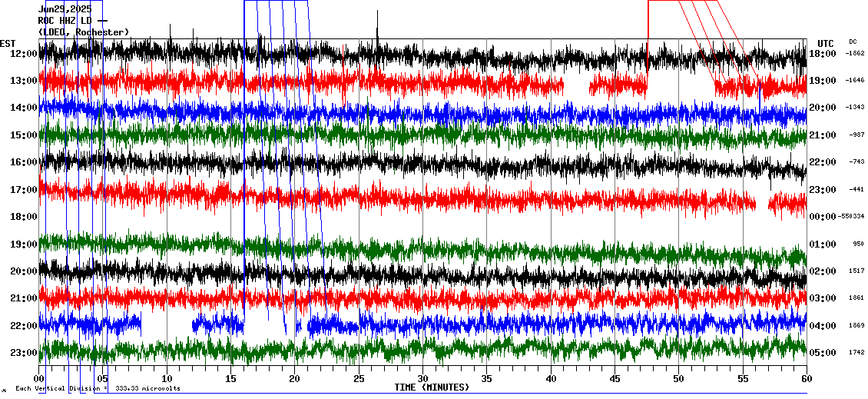
Task: Select the 60-minute tick label
Action: (x=806, y=379)
